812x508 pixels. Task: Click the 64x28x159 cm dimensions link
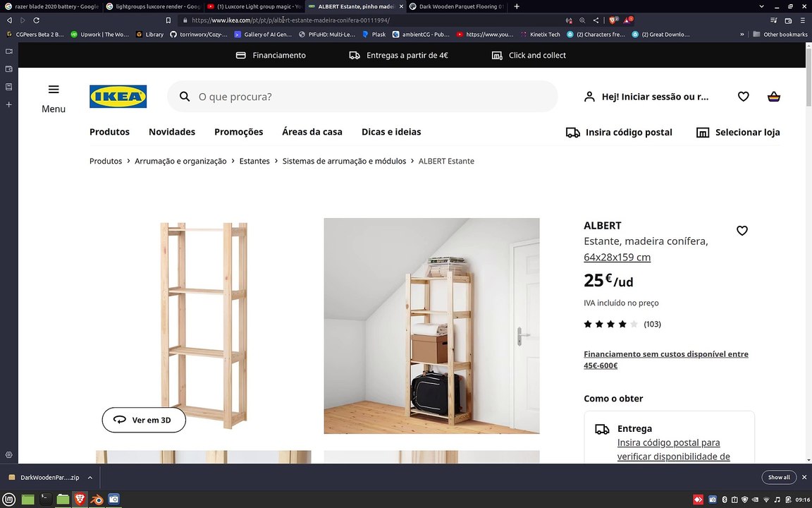pos(617,257)
